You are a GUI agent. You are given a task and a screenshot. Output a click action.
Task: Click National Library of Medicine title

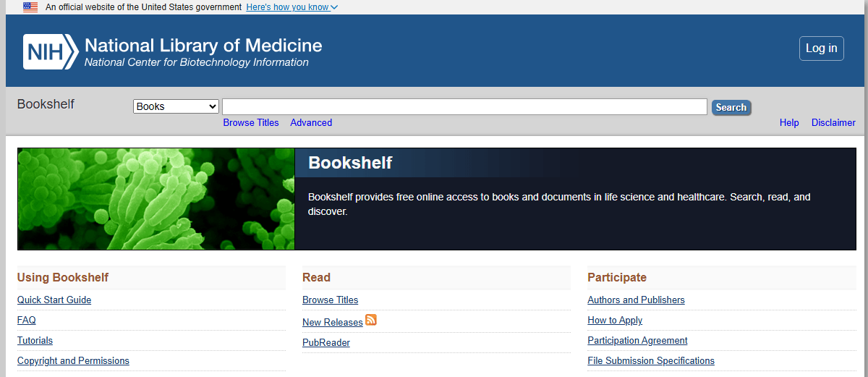coord(203,46)
